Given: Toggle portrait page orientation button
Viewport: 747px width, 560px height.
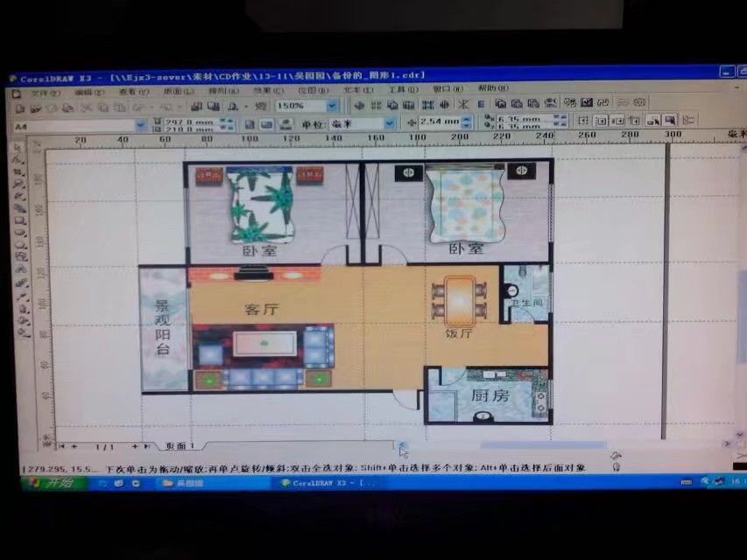Looking at the screenshot, I should [x=248, y=124].
